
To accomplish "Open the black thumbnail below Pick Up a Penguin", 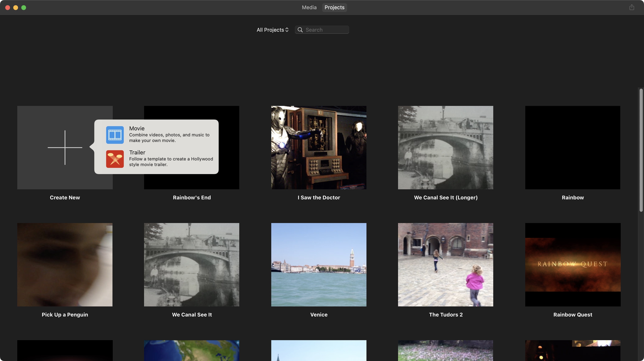I will point(65,351).
